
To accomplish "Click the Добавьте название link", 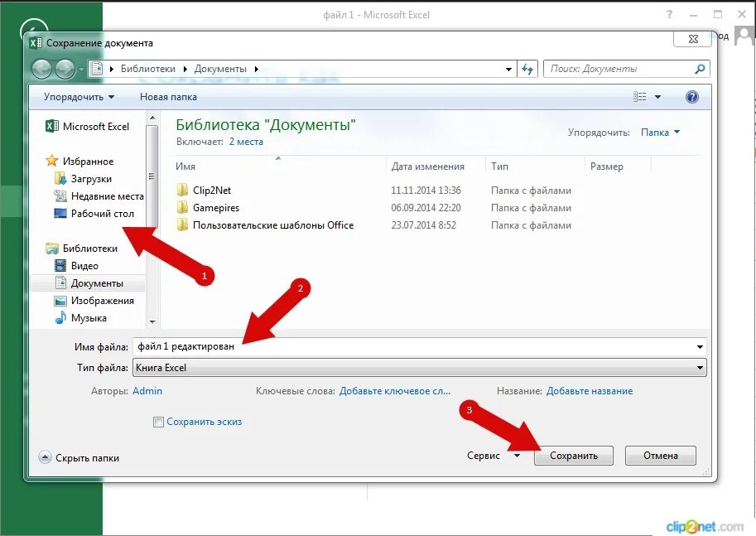I will tap(590, 391).
